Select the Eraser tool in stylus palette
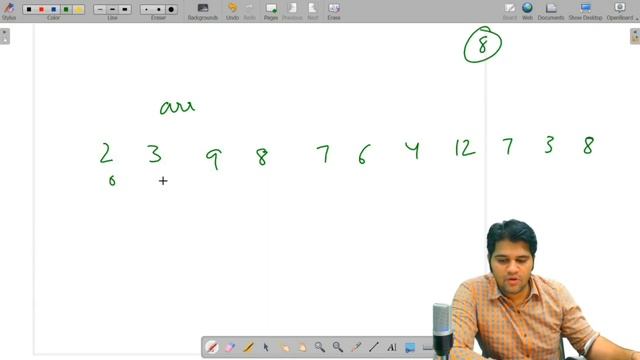The width and height of the screenshot is (640, 360). (230, 347)
